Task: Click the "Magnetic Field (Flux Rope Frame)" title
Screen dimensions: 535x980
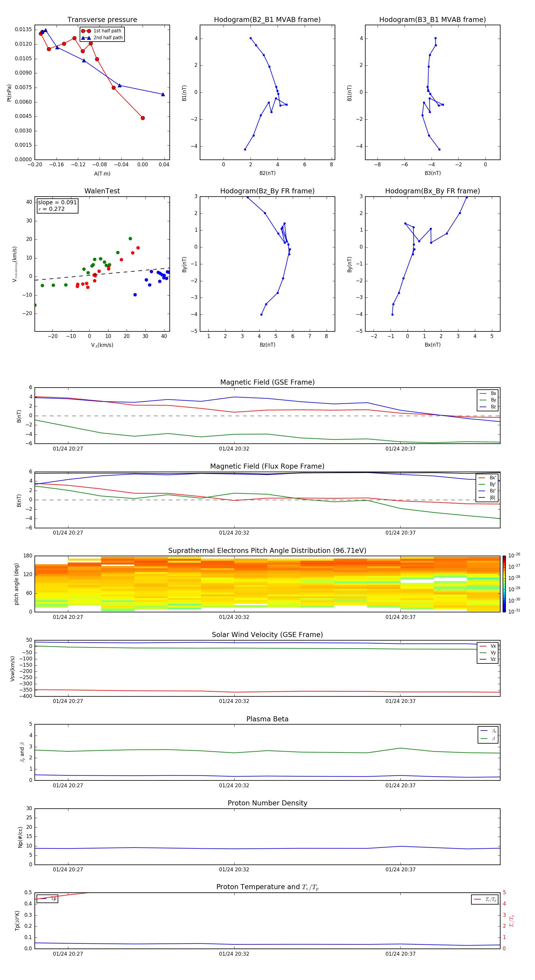Action: 267,467
